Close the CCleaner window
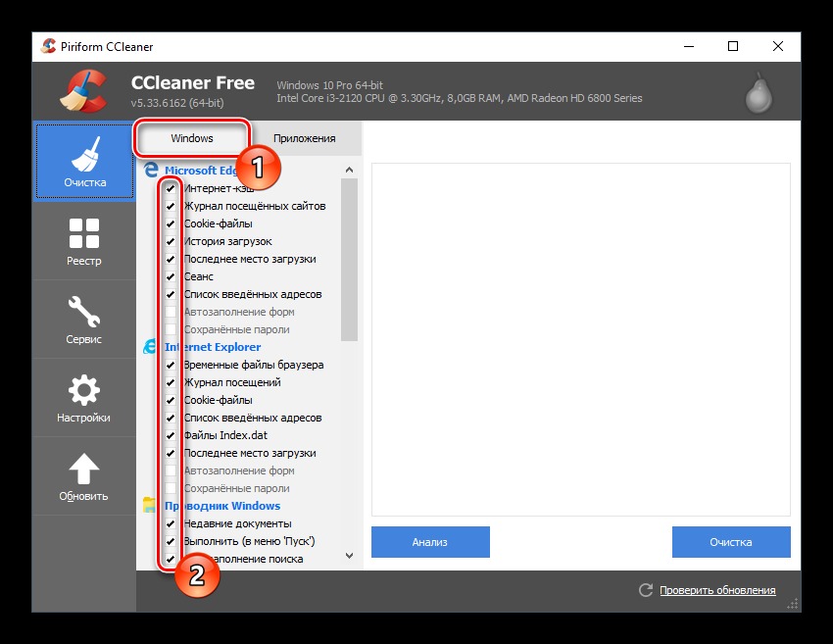Viewport: 833px width, 644px height. pos(778,46)
